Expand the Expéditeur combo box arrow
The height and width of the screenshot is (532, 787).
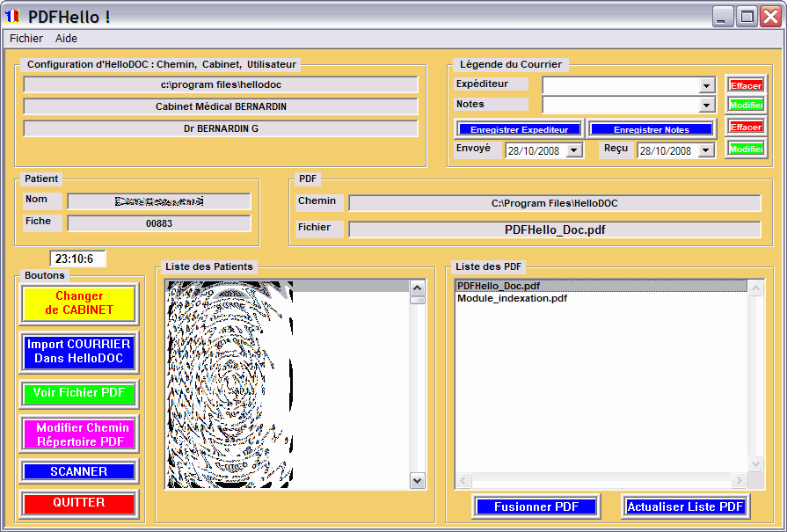coord(706,85)
